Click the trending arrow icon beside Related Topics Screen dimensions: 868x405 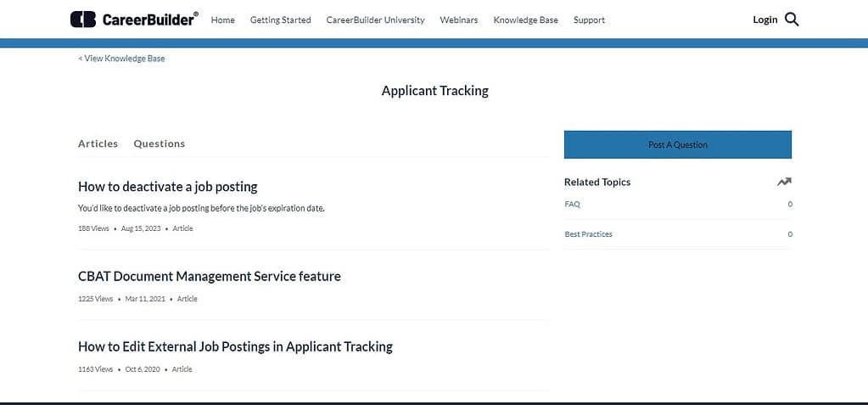pyautogui.click(x=784, y=182)
